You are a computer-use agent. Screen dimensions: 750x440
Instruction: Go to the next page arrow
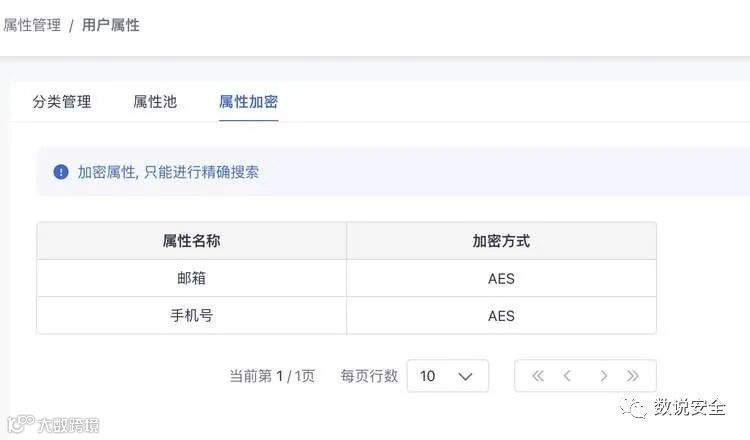point(603,376)
